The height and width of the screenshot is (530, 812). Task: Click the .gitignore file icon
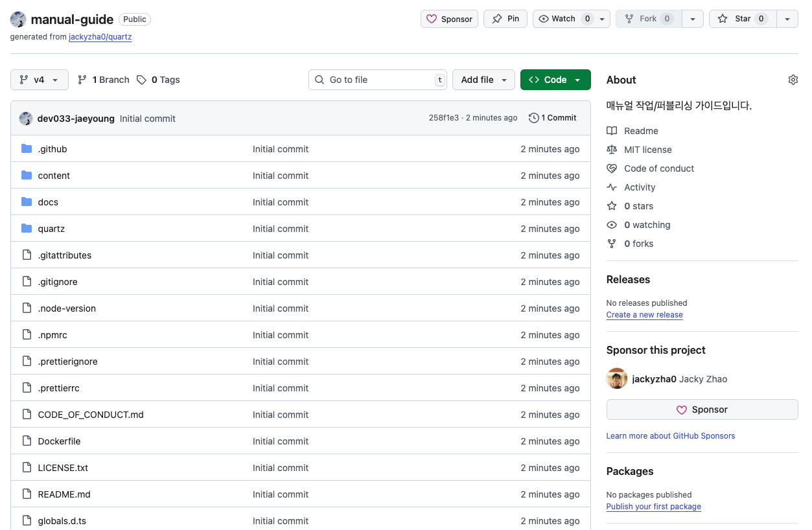coord(27,282)
